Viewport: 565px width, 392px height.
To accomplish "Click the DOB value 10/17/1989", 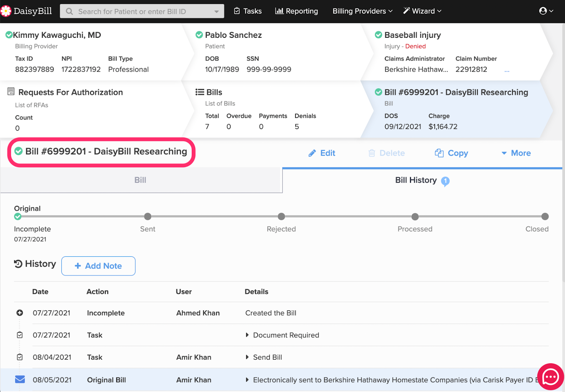I will point(222,70).
